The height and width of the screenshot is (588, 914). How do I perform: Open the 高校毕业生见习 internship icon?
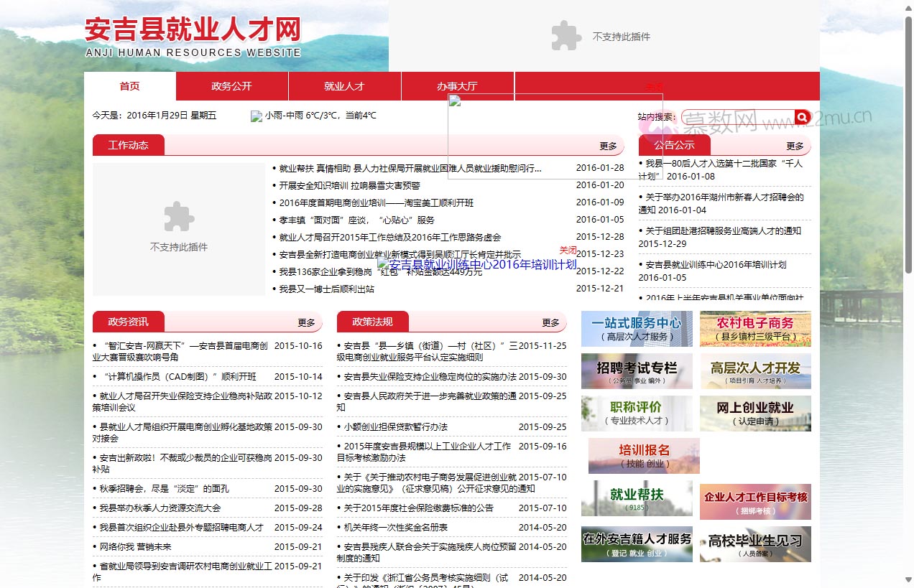[x=754, y=544]
